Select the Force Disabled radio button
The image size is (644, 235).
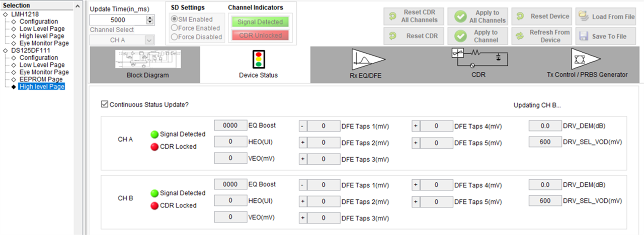pyautogui.click(x=175, y=37)
